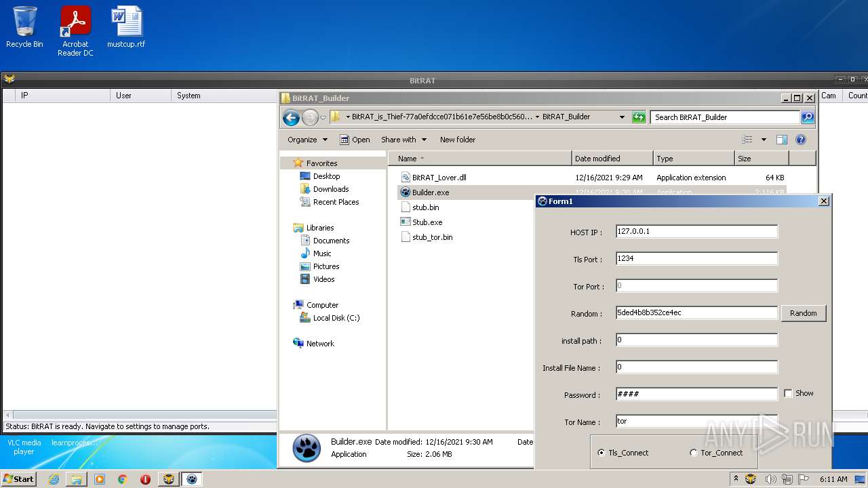
Task: Click the install path field
Action: point(696,340)
